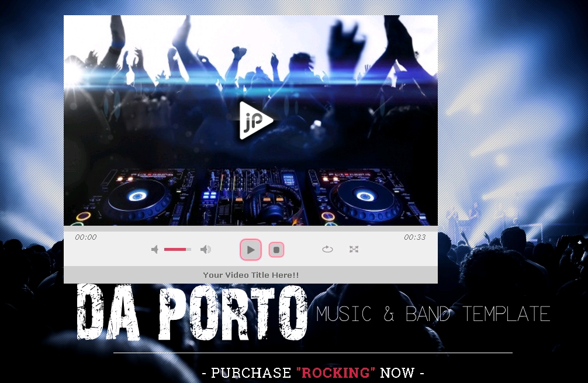588x383 pixels.
Task: Mute the video with the speaker icon
Action: click(x=155, y=250)
